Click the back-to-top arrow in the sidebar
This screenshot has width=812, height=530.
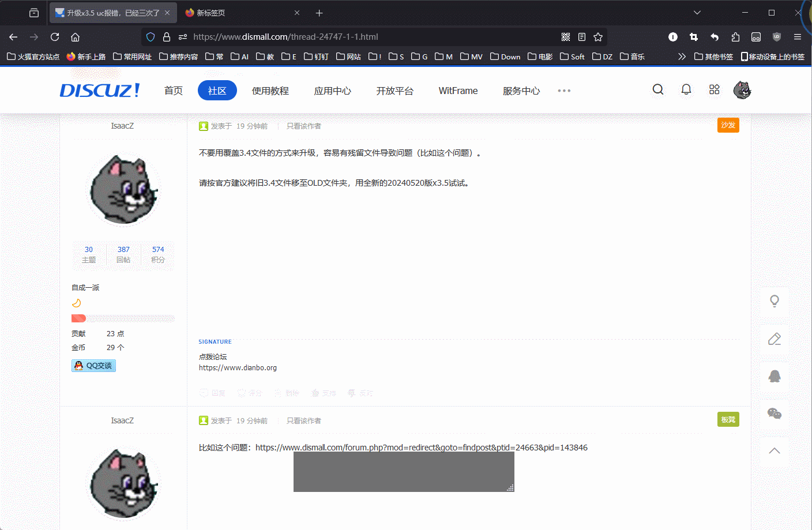click(775, 452)
